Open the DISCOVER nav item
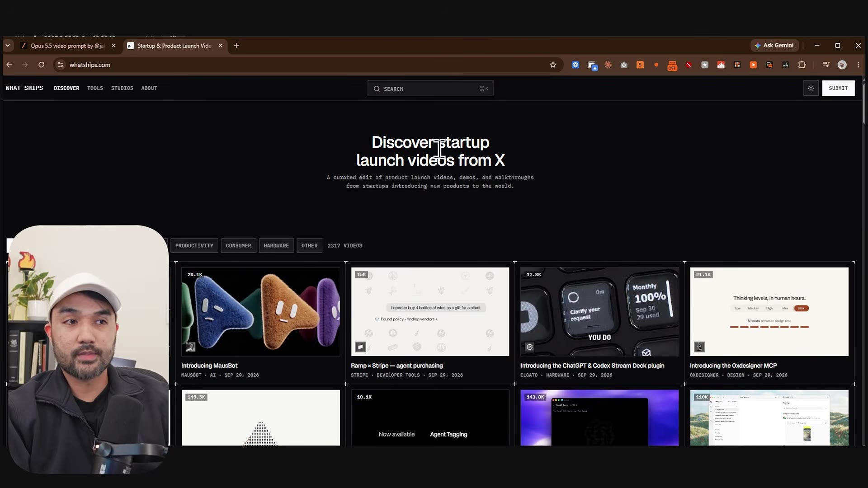The image size is (868, 488). tap(66, 88)
